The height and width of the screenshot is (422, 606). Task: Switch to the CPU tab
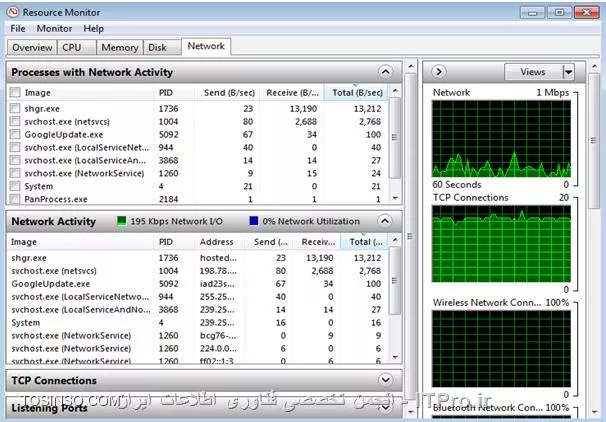coord(77,48)
